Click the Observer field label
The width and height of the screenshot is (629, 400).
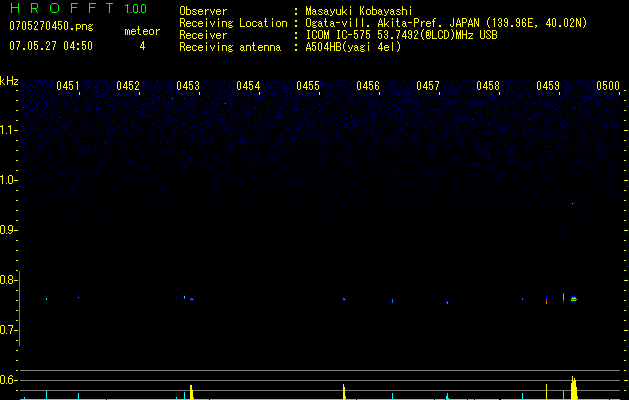pos(203,11)
